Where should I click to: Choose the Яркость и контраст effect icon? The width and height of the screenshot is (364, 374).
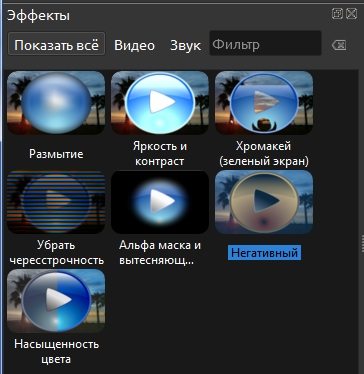[160, 103]
